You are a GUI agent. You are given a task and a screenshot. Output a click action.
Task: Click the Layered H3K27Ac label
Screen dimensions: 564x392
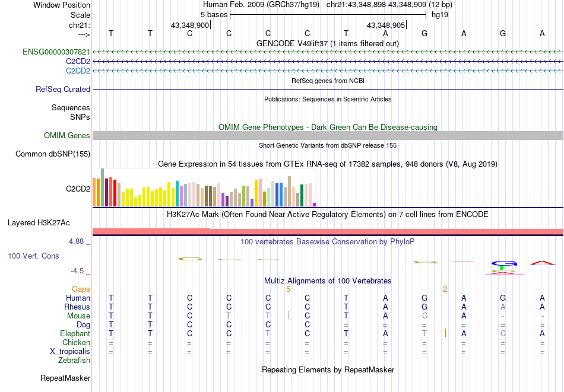click(39, 223)
